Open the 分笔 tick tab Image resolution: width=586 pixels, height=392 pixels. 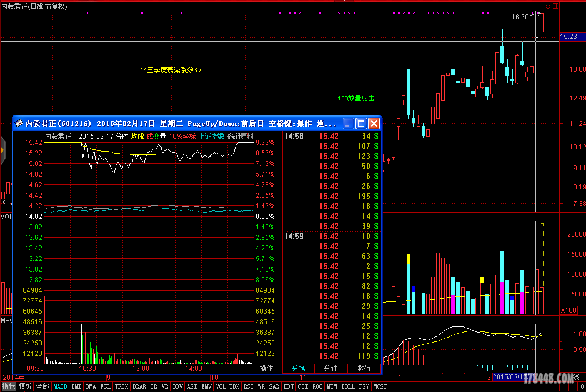[x=298, y=369]
